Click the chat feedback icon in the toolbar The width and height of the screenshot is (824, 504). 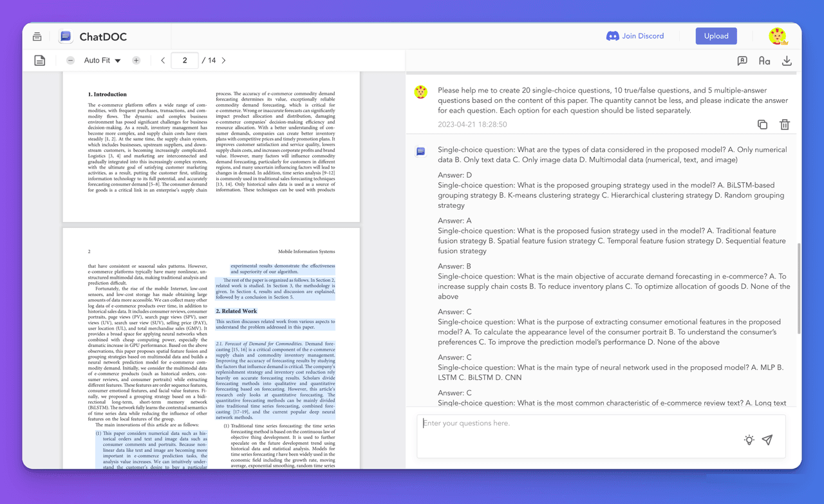[x=742, y=61]
